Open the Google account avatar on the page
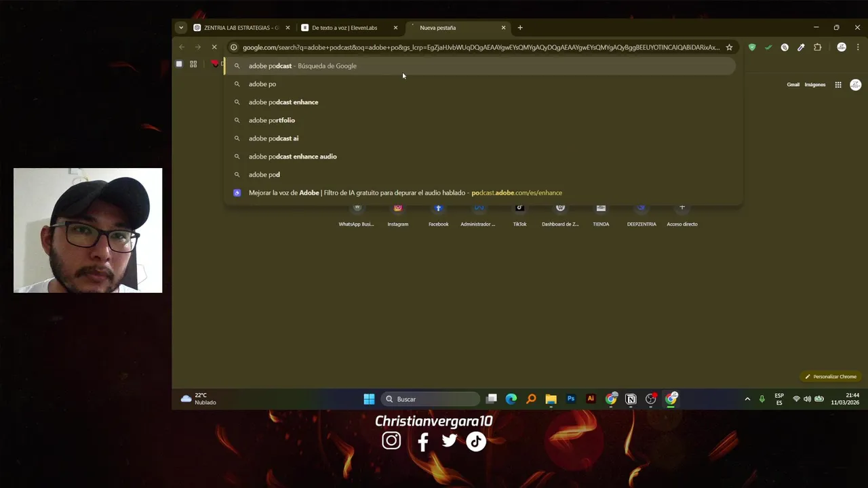868x488 pixels. pyautogui.click(x=856, y=85)
